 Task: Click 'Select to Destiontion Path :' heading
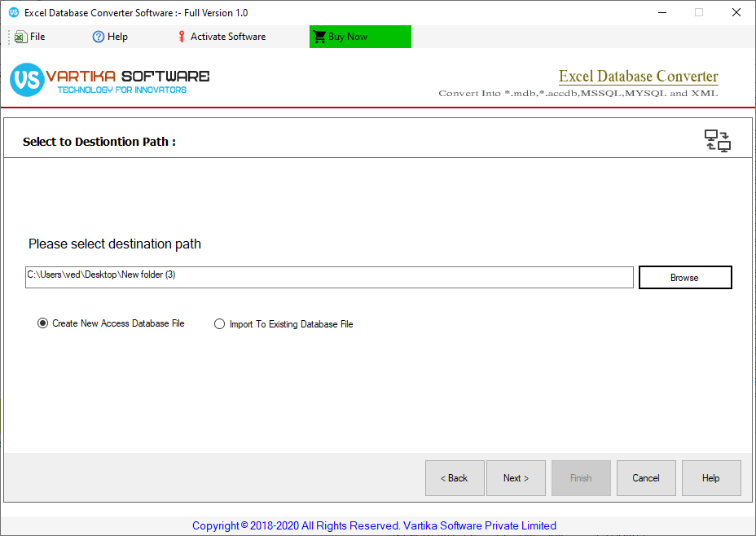[x=99, y=142]
